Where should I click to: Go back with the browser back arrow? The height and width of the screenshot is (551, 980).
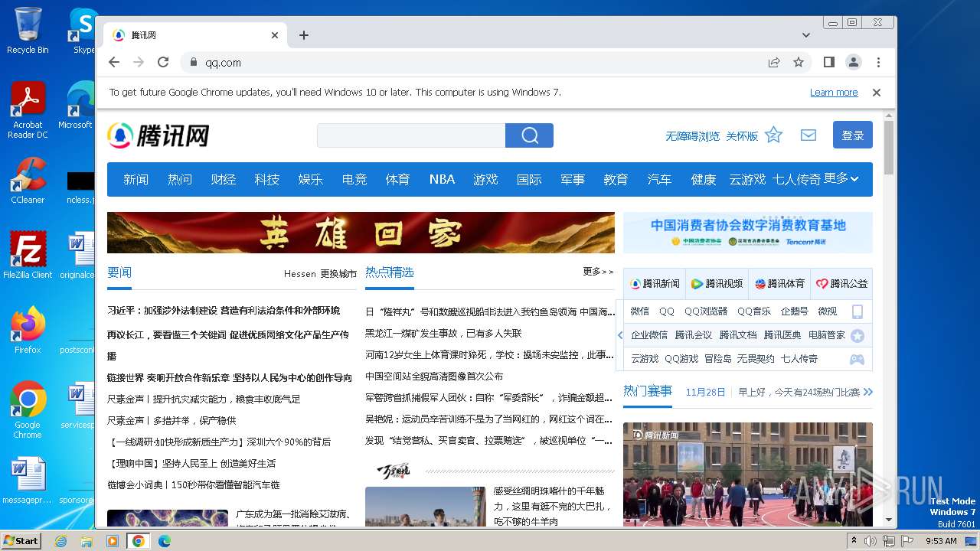click(x=114, y=62)
